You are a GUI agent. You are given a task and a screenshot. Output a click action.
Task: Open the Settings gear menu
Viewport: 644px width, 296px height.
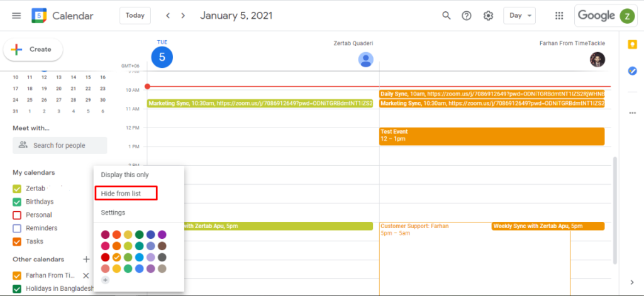click(488, 16)
